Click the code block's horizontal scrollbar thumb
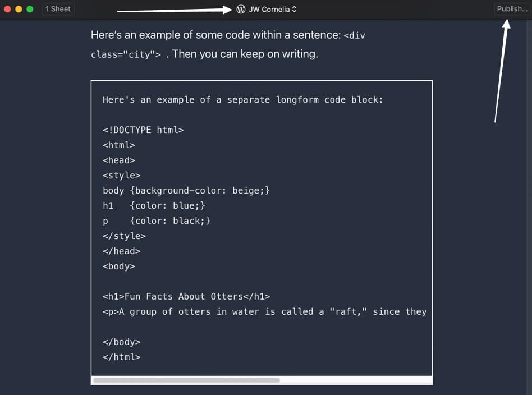 coord(186,380)
